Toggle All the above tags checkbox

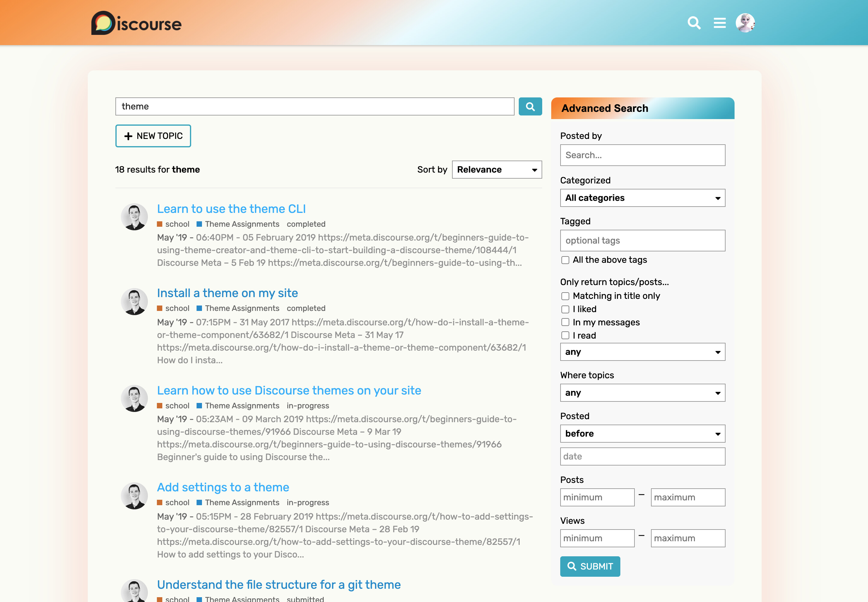[565, 260]
